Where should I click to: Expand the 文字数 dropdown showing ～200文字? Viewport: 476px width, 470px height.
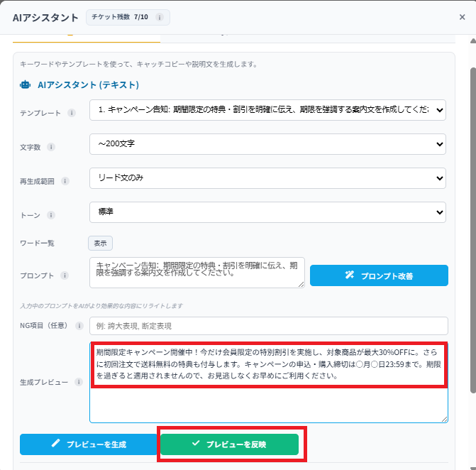point(267,144)
